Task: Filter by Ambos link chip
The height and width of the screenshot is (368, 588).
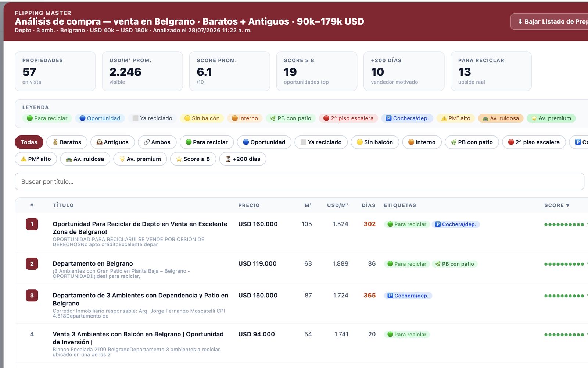Action: (x=157, y=142)
